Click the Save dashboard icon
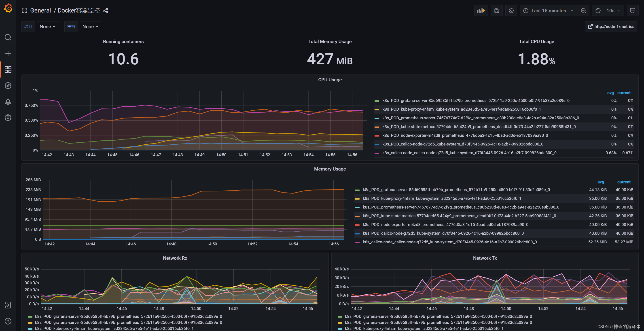Screen dimensions: 644x331 pyautogui.click(x=497, y=11)
